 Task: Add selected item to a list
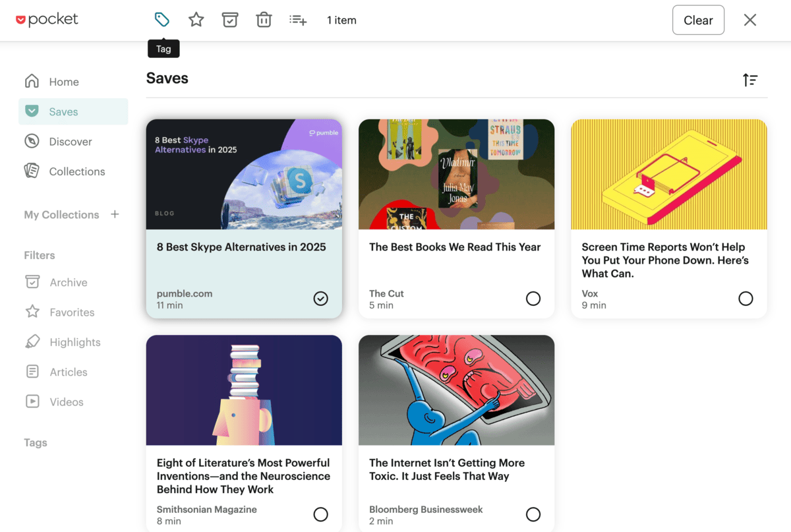[298, 20]
